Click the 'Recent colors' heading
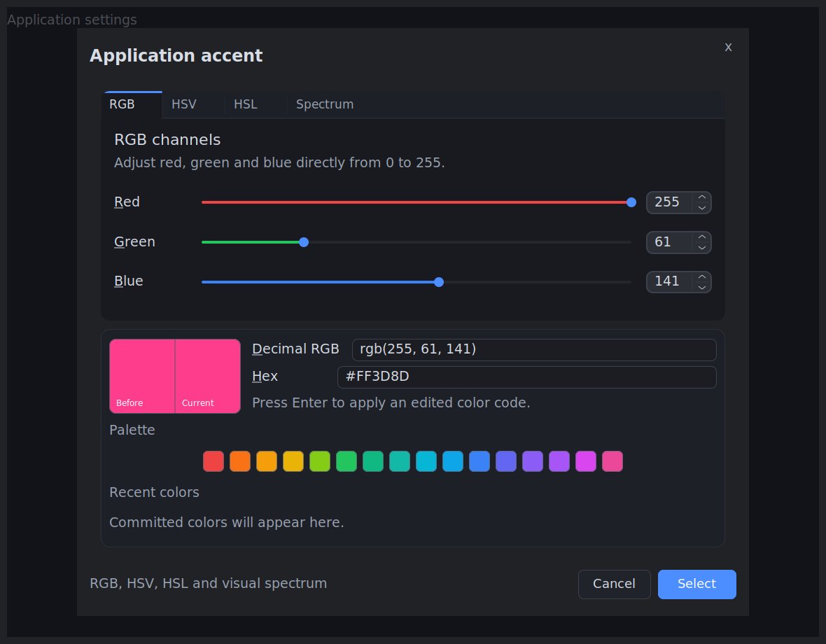The width and height of the screenshot is (826, 644). (154, 492)
